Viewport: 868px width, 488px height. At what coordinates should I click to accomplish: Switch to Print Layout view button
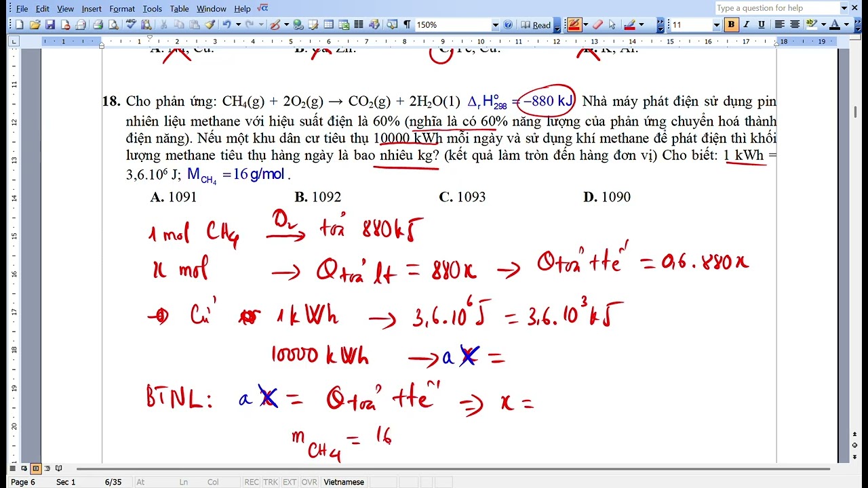coord(36,468)
